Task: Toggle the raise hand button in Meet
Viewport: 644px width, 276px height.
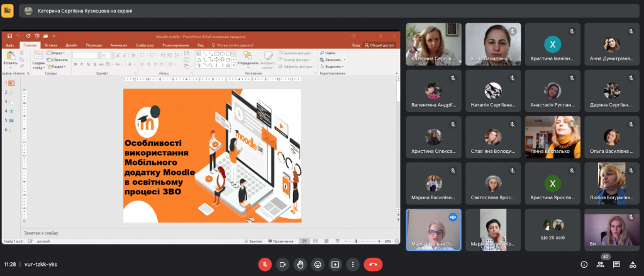Action: [x=300, y=265]
